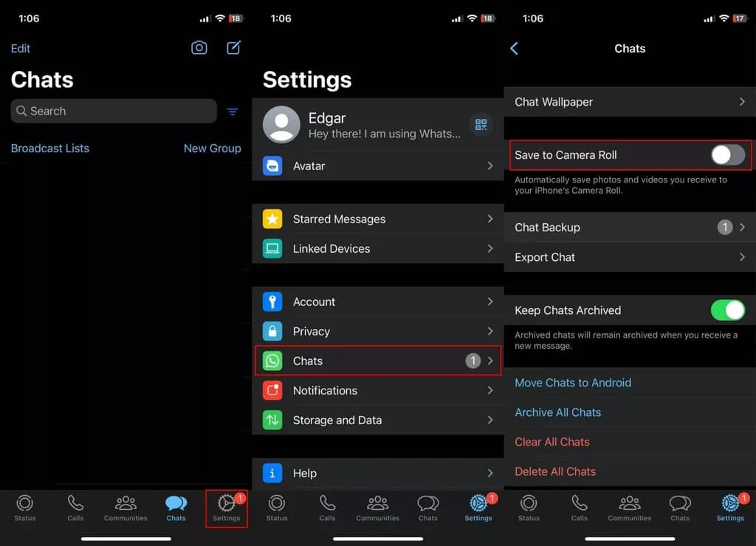Tap the back arrow on Chats settings
The image size is (756, 546).
pos(515,49)
